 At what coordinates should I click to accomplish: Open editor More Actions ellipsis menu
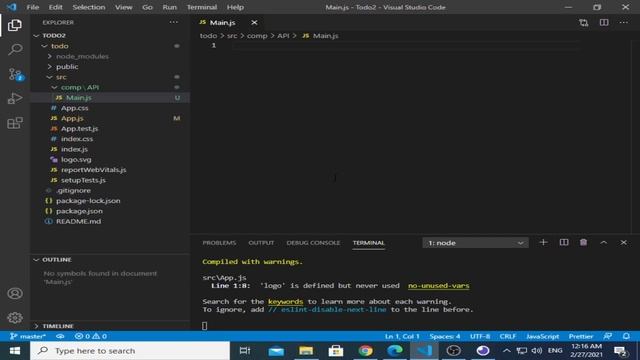point(624,22)
